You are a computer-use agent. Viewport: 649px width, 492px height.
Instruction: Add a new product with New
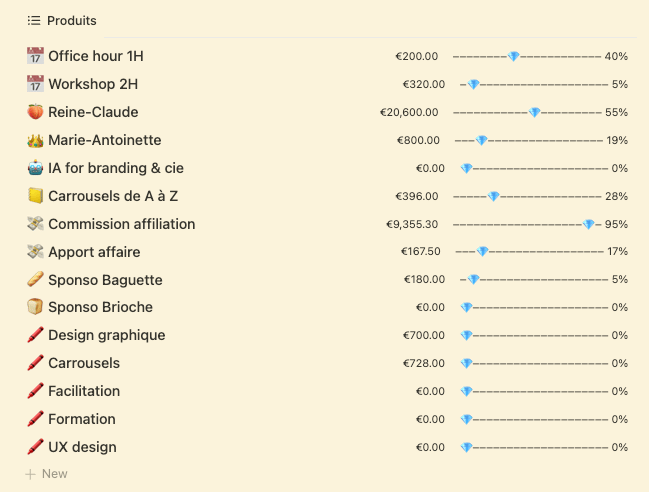[x=46, y=474]
